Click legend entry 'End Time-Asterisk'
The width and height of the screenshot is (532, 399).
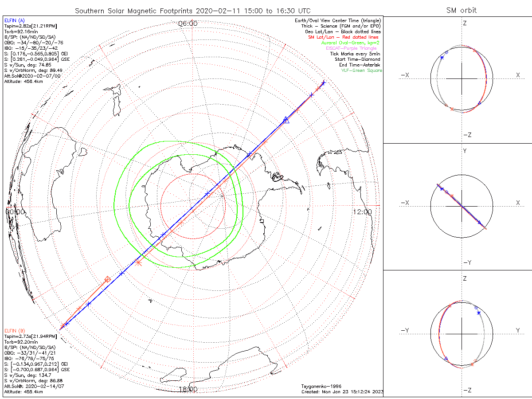coord(360,65)
